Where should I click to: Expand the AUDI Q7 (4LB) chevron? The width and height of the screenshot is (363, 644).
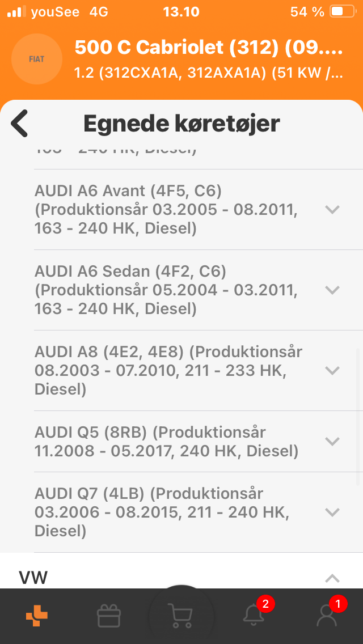[332, 512]
